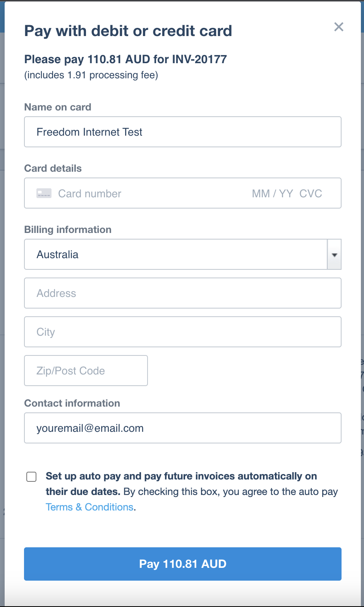This screenshot has width=364, height=607.
Task: Open the Terms & Conditions link
Action: click(x=89, y=507)
